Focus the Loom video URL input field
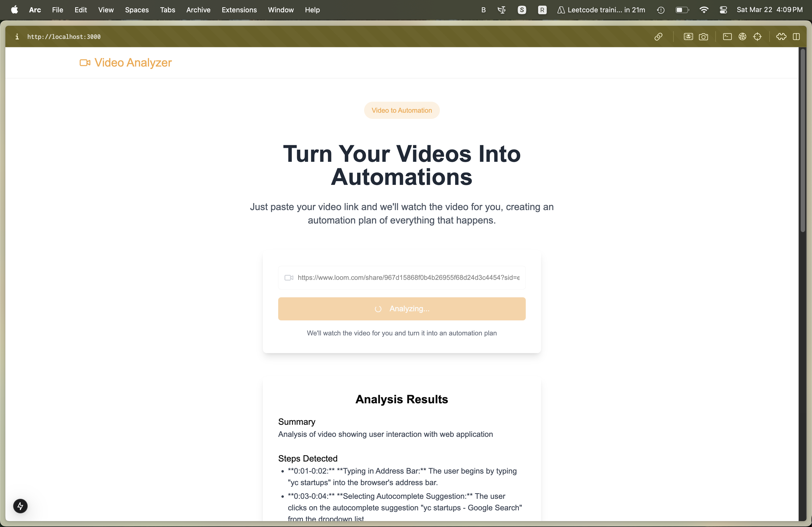812x527 pixels. click(x=408, y=277)
